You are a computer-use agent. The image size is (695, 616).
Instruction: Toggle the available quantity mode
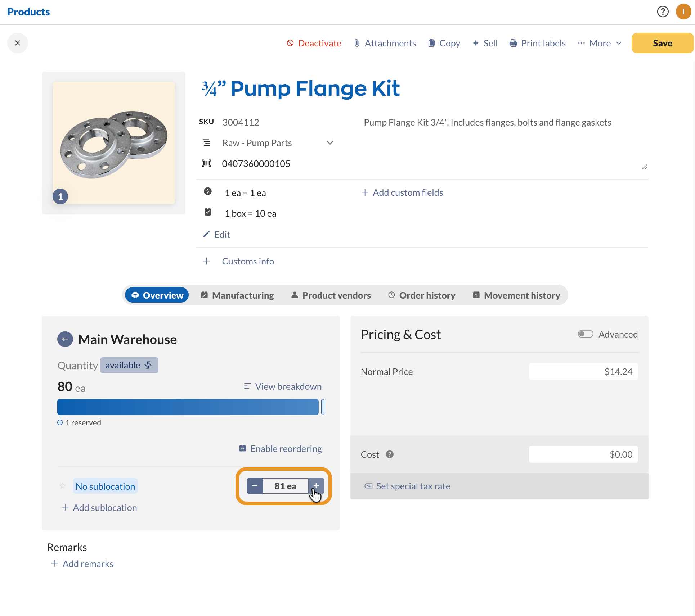tap(129, 365)
